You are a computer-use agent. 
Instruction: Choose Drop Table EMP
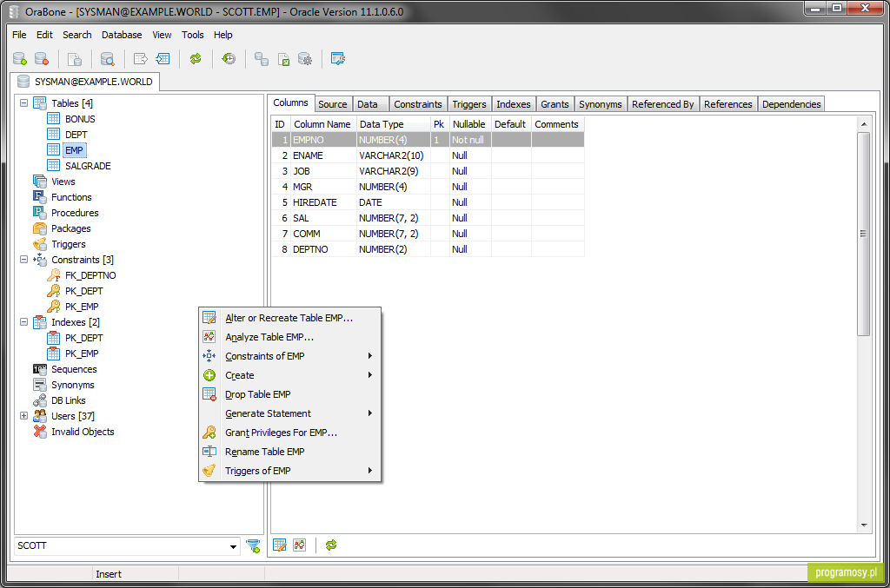click(289, 394)
